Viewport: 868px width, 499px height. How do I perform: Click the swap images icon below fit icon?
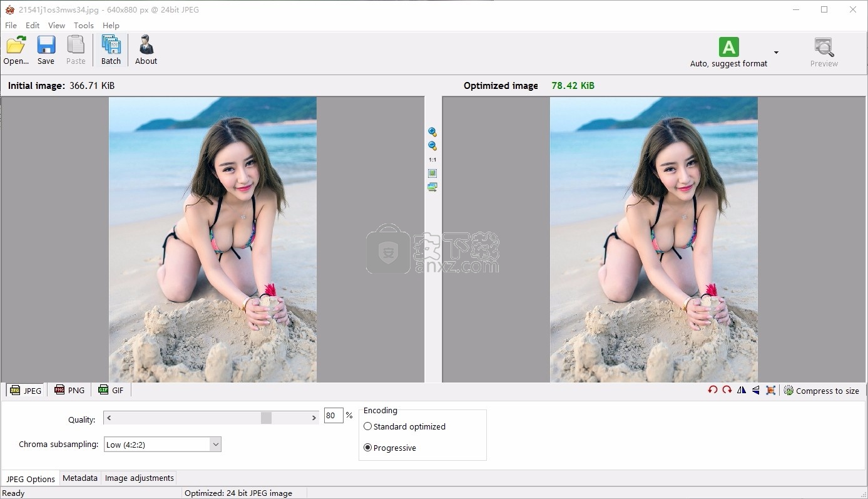click(x=432, y=187)
